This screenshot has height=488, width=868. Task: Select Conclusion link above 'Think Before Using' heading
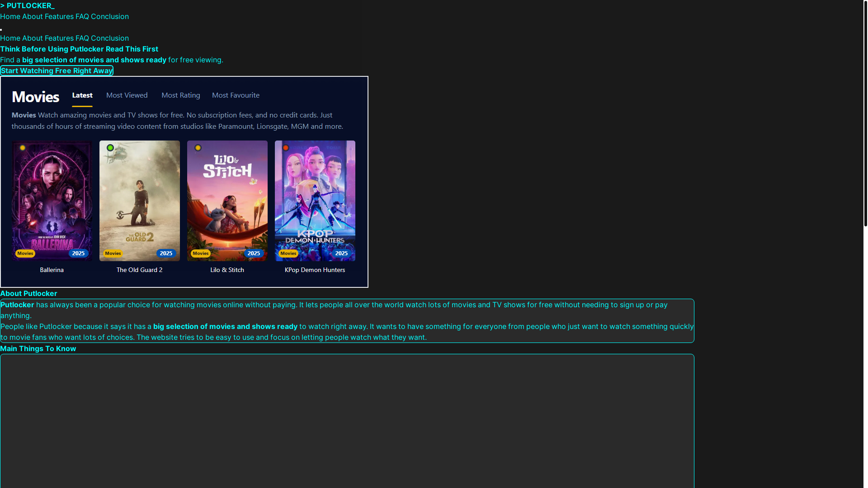click(x=110, y=38)
